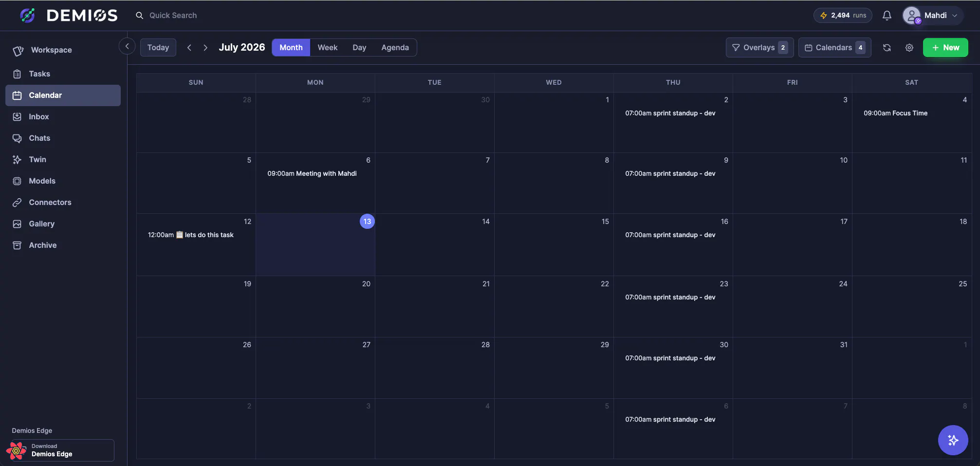Switch to Day view
980x466 pixels.
(x=359, y=48)
